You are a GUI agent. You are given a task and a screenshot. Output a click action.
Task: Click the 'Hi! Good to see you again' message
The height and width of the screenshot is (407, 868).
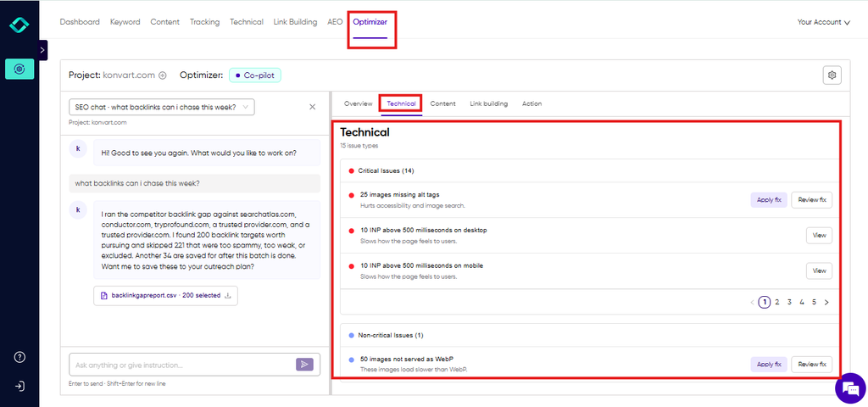pyautogui.click(x=207, y=153)
